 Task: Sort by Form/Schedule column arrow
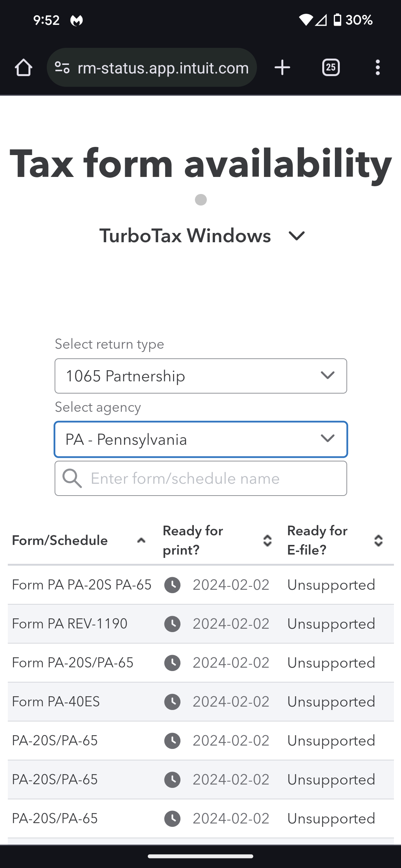click(141, 540)
